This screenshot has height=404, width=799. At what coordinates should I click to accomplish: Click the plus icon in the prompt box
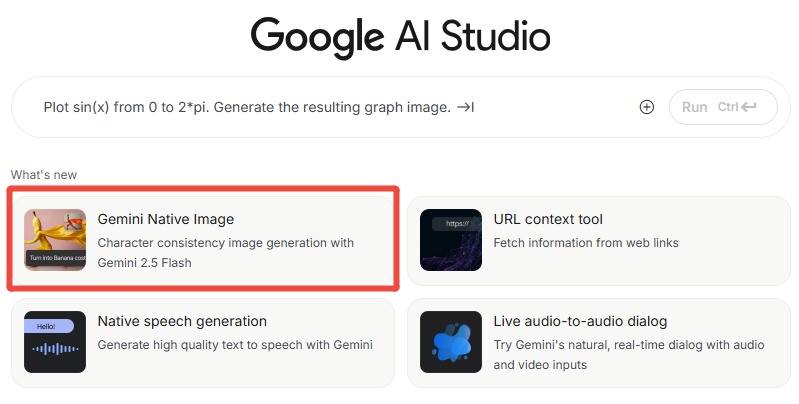pyautogui.click(x=646, y=107)
